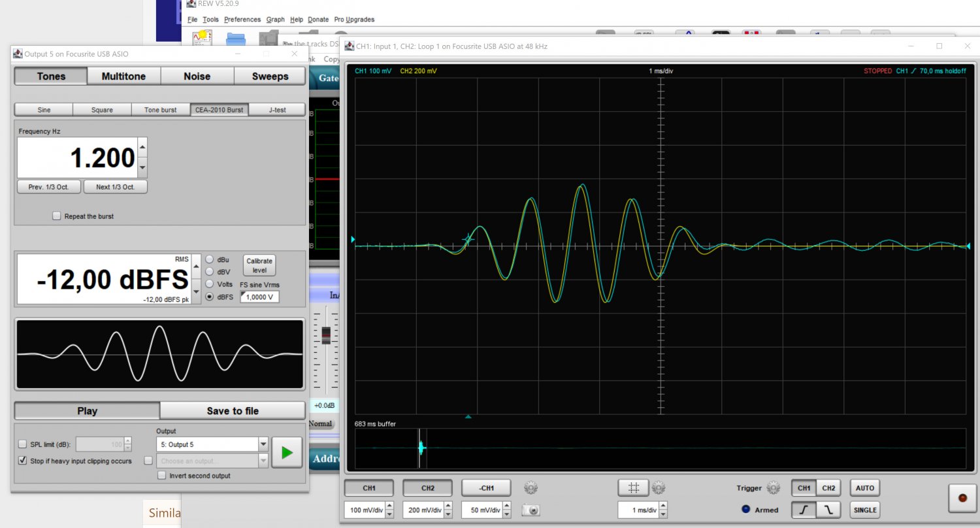Open channel settings gear next to -CH1

tap(531, 487)
